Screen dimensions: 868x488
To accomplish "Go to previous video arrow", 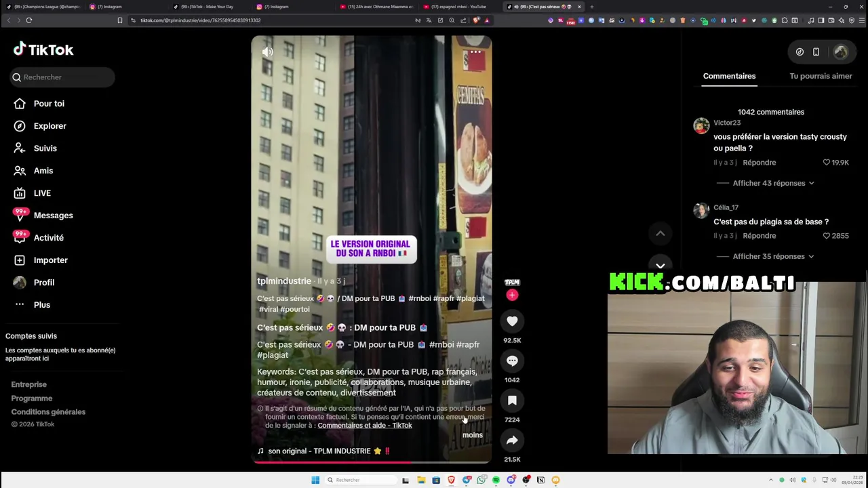I will [x=660, y=234].
